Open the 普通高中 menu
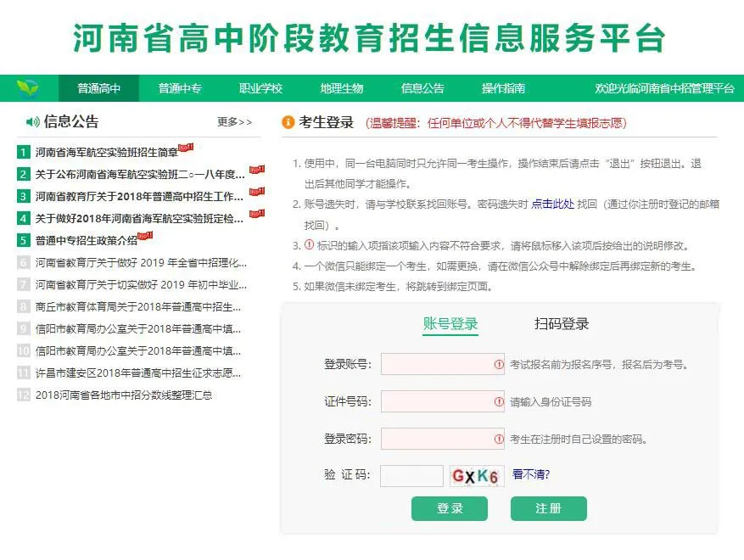 point(98,88)
